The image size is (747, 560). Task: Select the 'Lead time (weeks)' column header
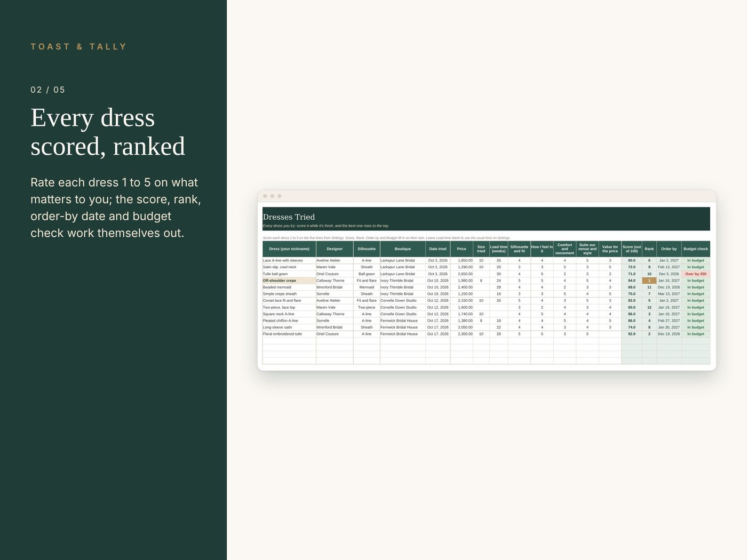[x=499, y=249]
